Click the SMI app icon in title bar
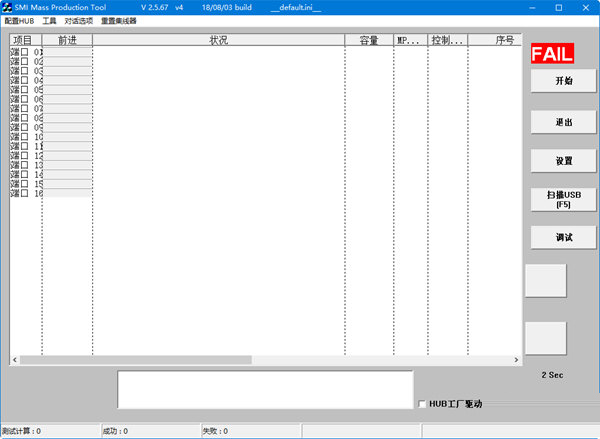Screen dimensions: 600x439 click(7, 7)
